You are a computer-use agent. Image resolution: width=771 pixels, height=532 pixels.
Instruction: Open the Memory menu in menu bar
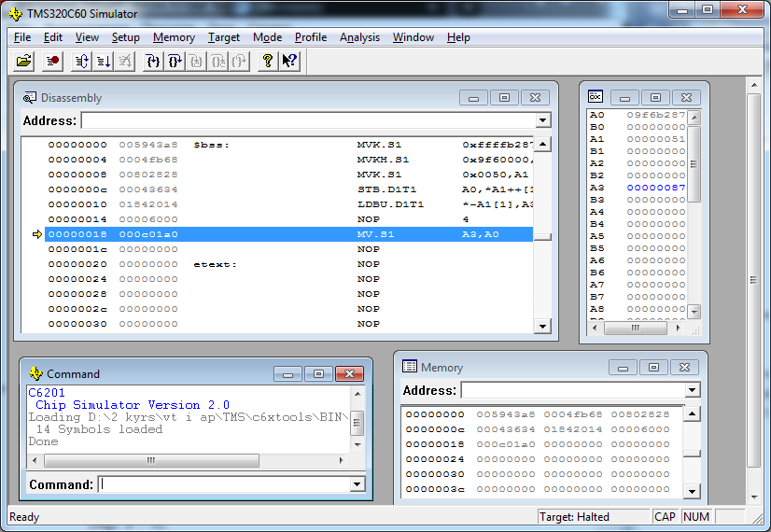[x=174, y=37]
